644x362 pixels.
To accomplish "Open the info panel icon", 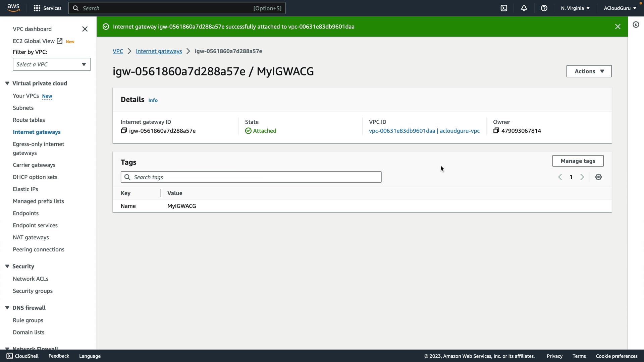I will (636, 25).
